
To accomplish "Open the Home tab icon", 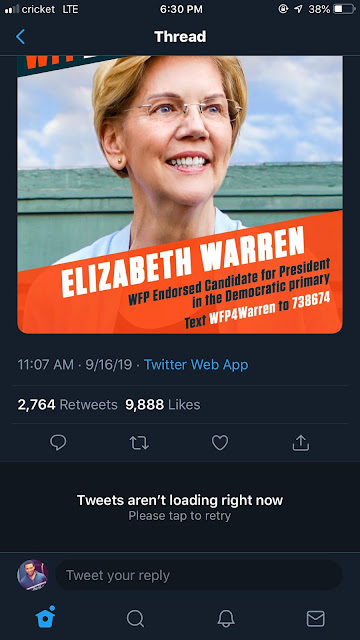I will (x=45, y=617).
